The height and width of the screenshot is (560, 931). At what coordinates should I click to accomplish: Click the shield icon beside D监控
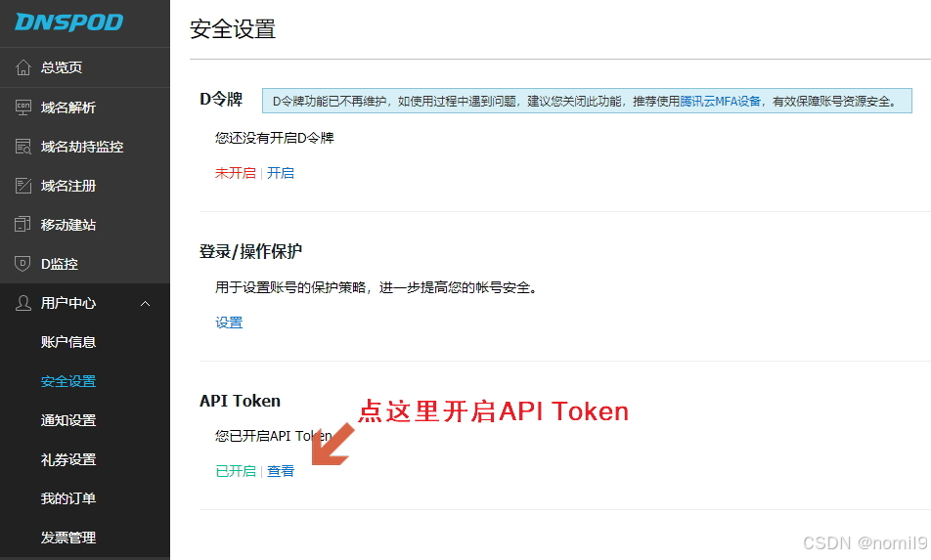tap(22, 264)
